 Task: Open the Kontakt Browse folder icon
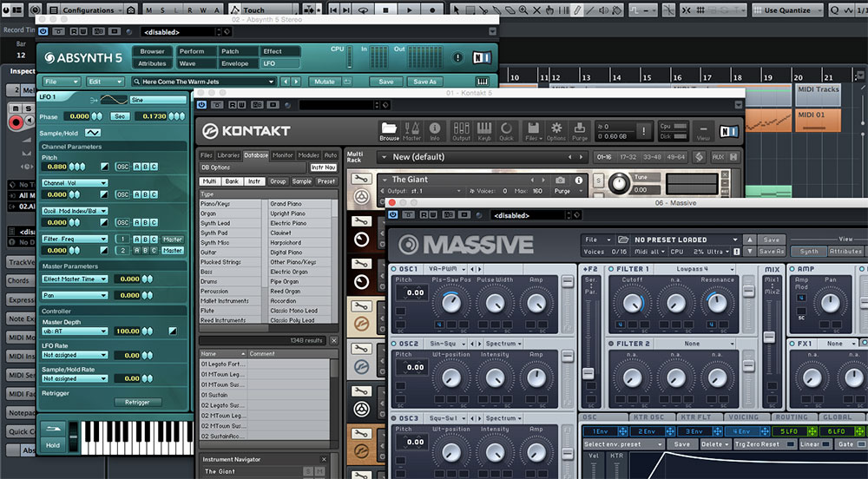point(389,131)
